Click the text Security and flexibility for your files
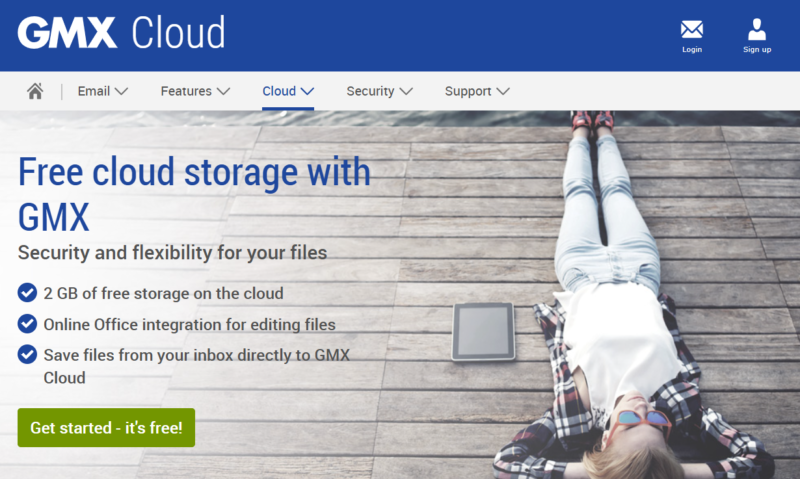 click(172, 253)
